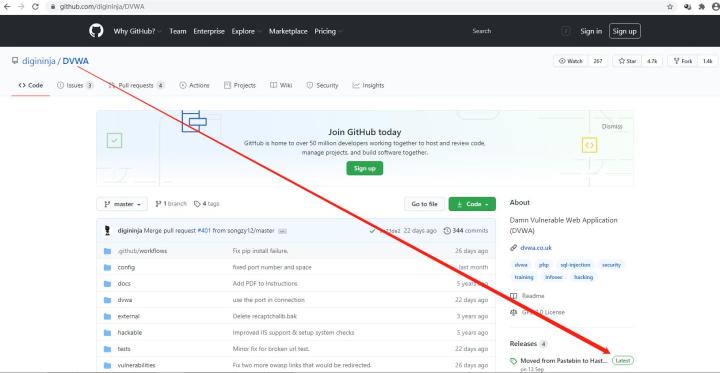Click the 4.7k stargazers count
The width and height of the screenshot is (720, 373).
point(652,61)
